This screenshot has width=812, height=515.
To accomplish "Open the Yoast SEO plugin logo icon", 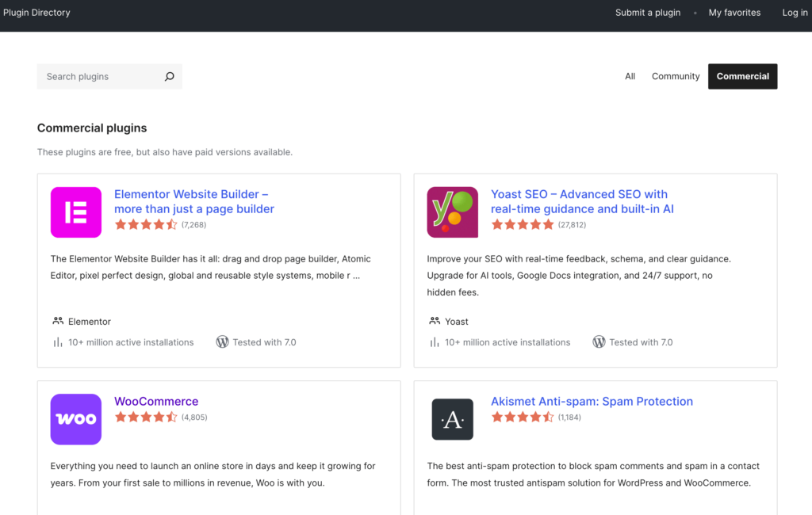I will point(453,212).
